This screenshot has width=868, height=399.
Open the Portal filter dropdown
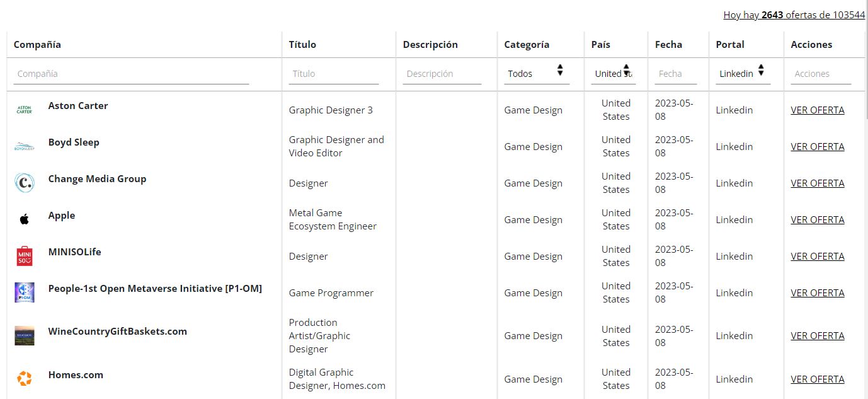coord(743,73)
